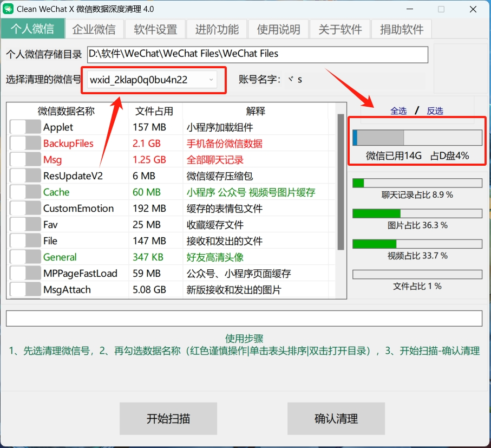The image size is (491, 448).
Task: Click the 视频占比 progress bar
Action: [417, 244]
